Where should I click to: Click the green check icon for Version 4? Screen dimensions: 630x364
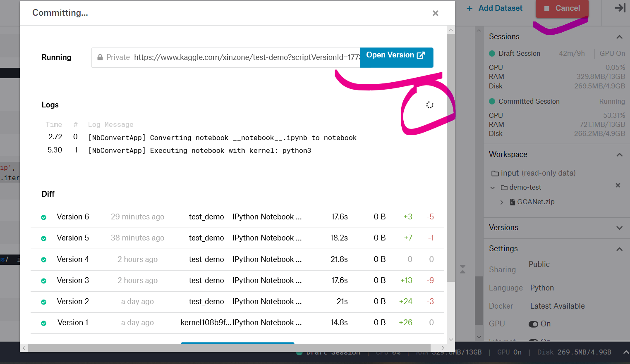tap(43, 260)
